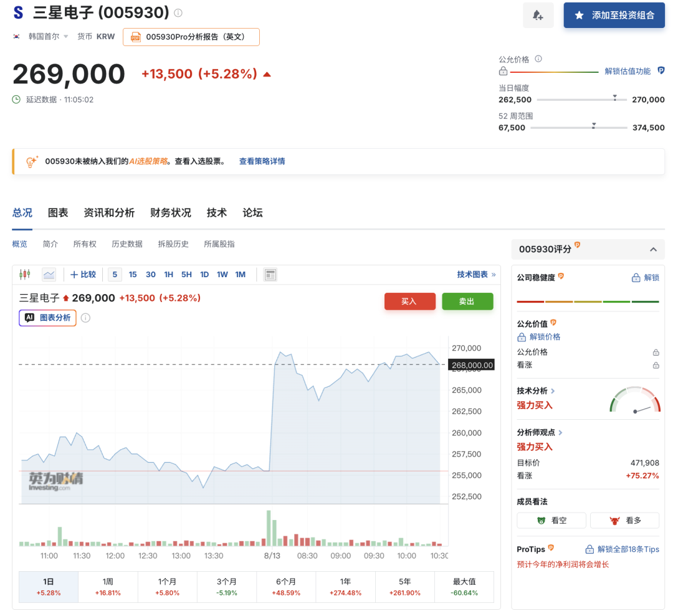673x616 pixels.
Task: Click lock icon on 看涨 row under 公允价值
Action: (656, 366)
